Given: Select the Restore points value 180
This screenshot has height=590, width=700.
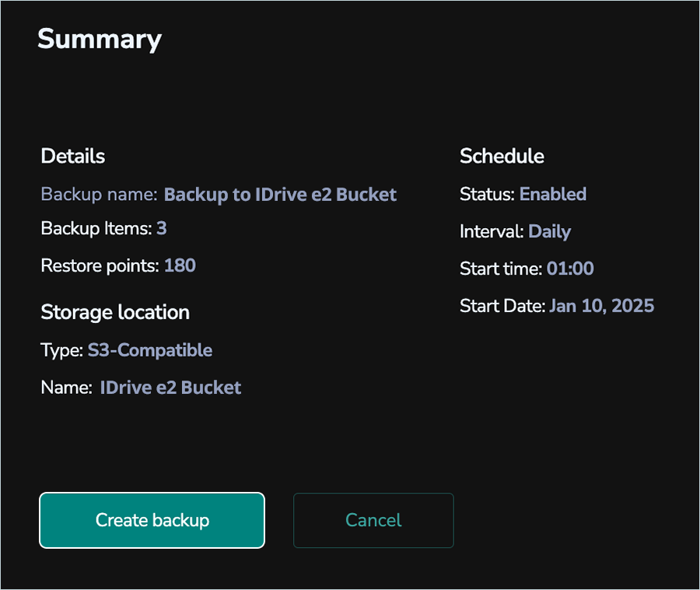Looking at the screenshot, I should pos(180,265).
